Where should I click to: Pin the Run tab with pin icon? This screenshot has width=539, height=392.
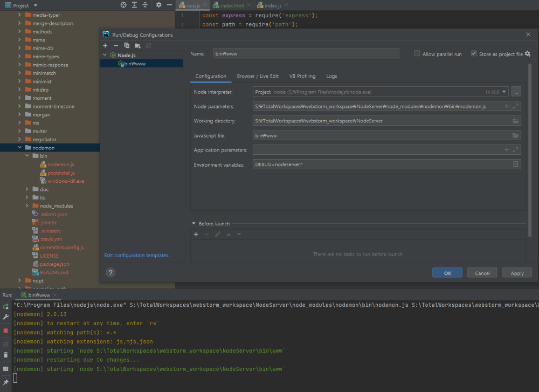(5, 382)
